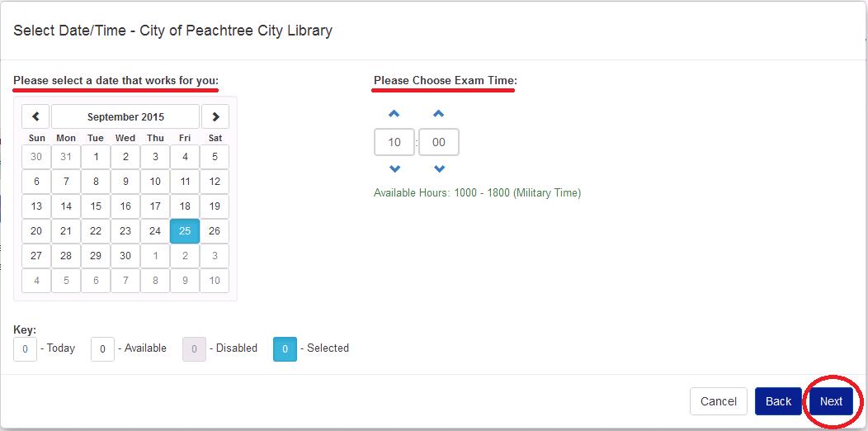The image size is (868, 431).
Task: Increase the exam minutes value
Action: [x=439, y=114]
